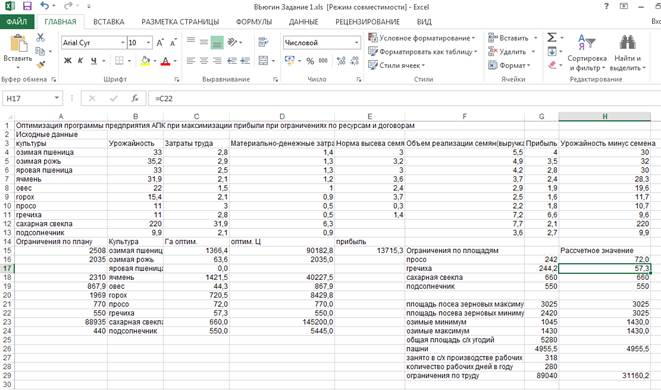
Task: Select cell with value 13715,3
Action: (x=370, y=250)
